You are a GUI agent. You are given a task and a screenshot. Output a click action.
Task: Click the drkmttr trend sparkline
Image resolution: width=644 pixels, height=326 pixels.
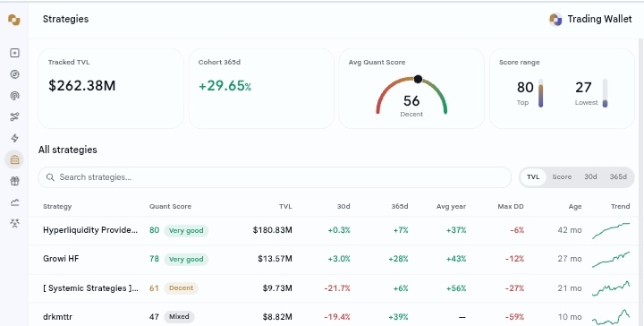point(611,317)
